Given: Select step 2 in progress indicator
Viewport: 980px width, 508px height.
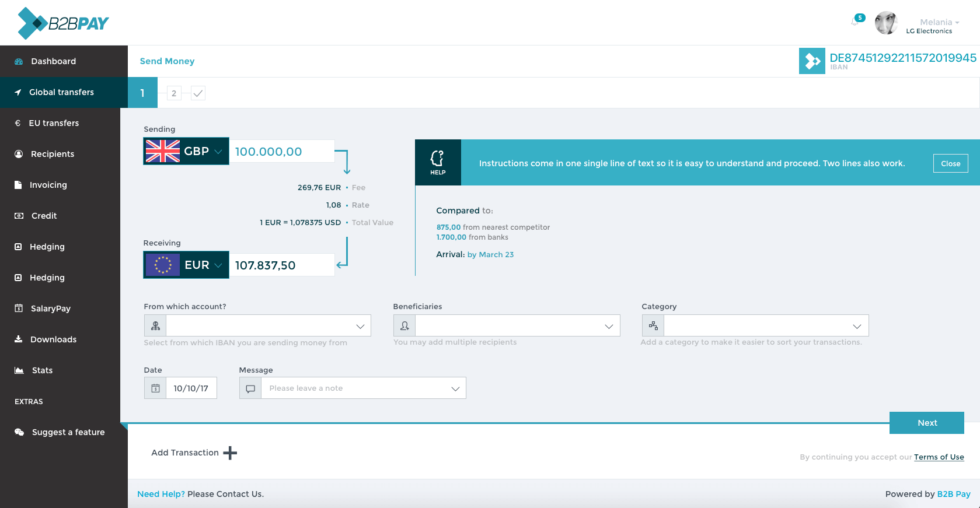Looking at the screenshot, I should click(174, 93).
